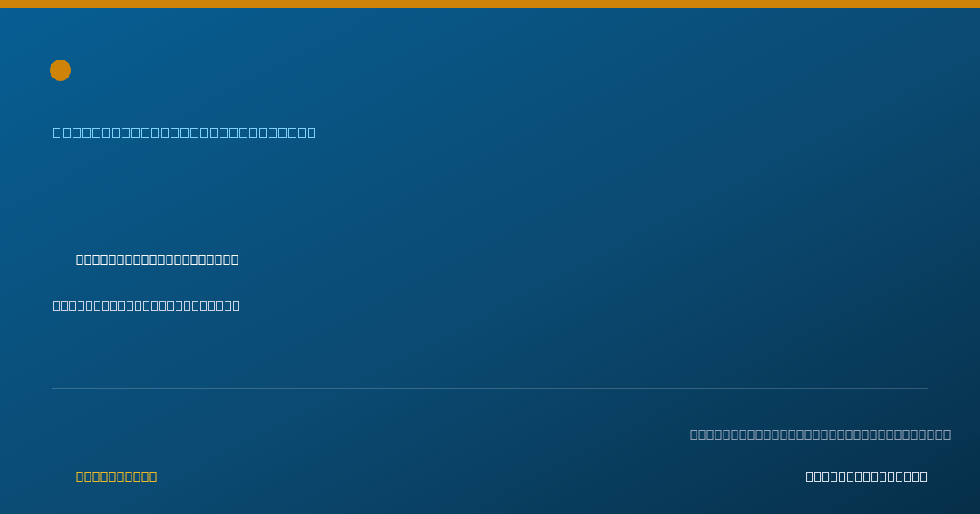Click the orange circle logo dot
The width and height of the screenshot is (980, 514).
(60, 70)
